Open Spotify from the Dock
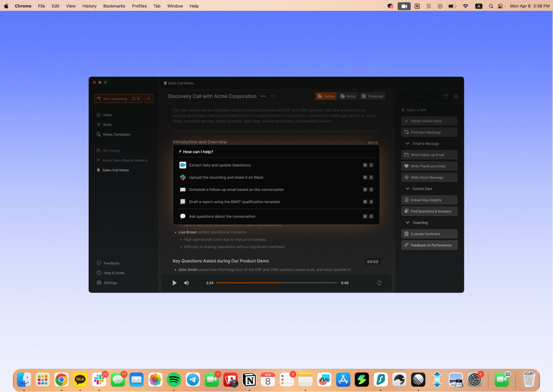553x392 pixels. tap(174, 380)
